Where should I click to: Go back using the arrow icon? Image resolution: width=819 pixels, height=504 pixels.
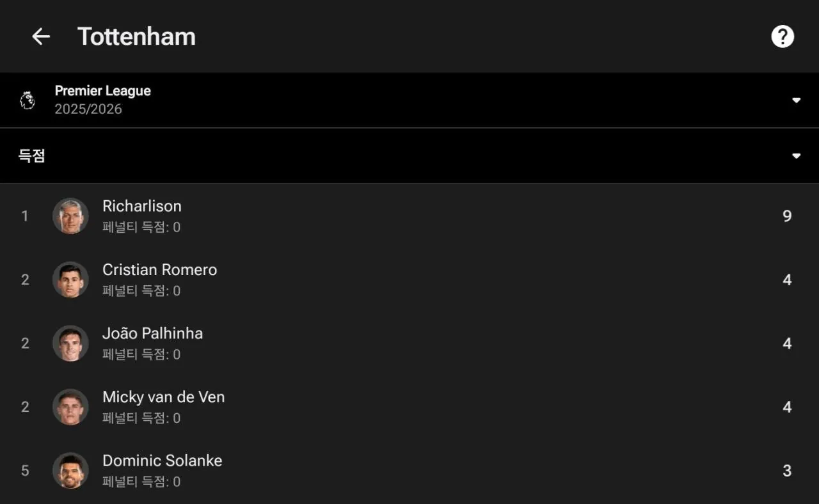pos(41,36)
